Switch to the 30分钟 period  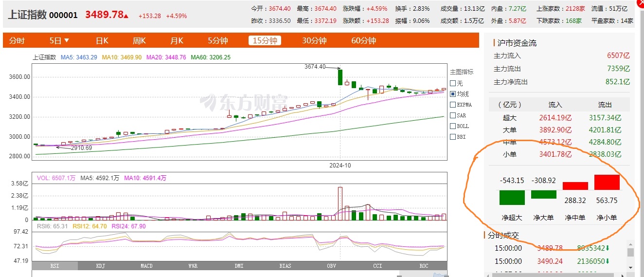[314, 40]
